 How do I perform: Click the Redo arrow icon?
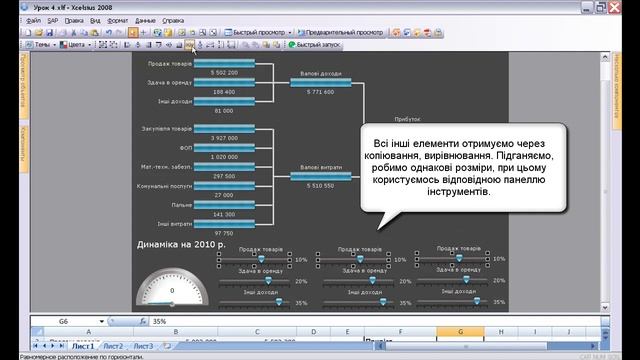pyautogui.click(x=119, y=33)
